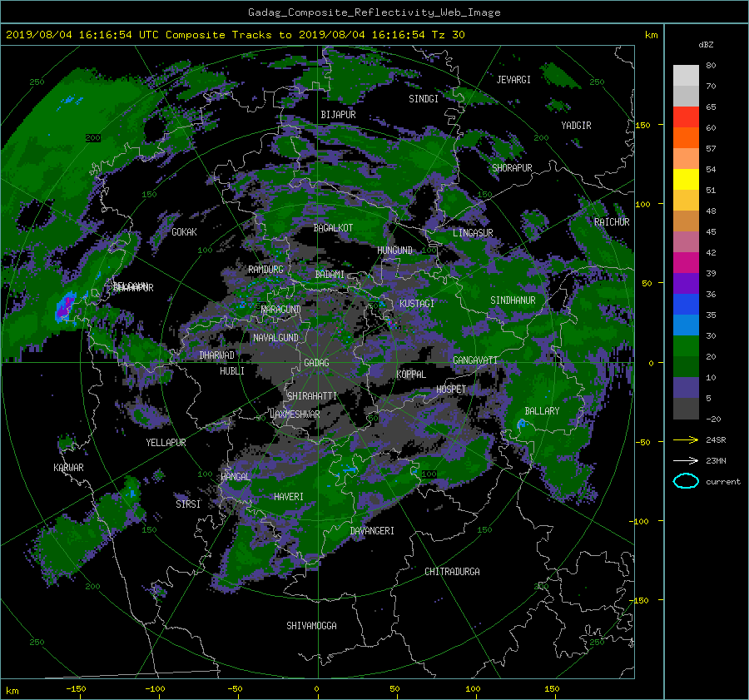The image size is (749, 700).
Task: Click the 'YADGIR' city label
Action: tap(576, 126)
